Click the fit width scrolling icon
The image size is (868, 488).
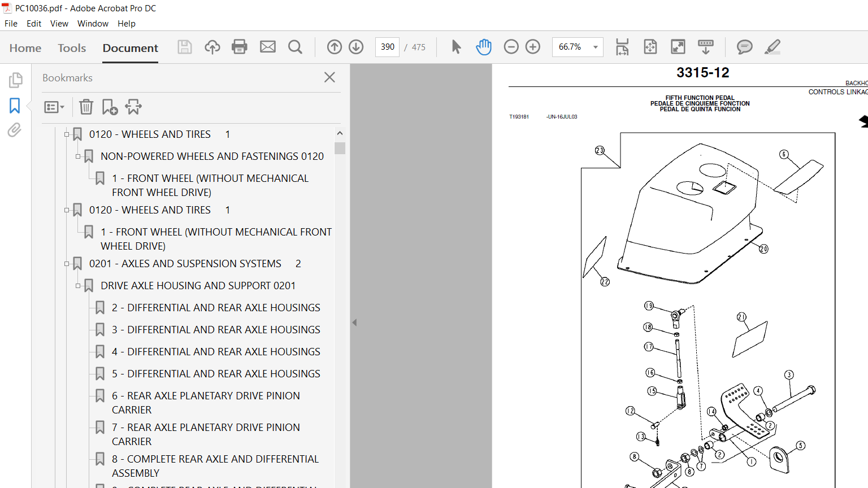(x=622, y=47)
